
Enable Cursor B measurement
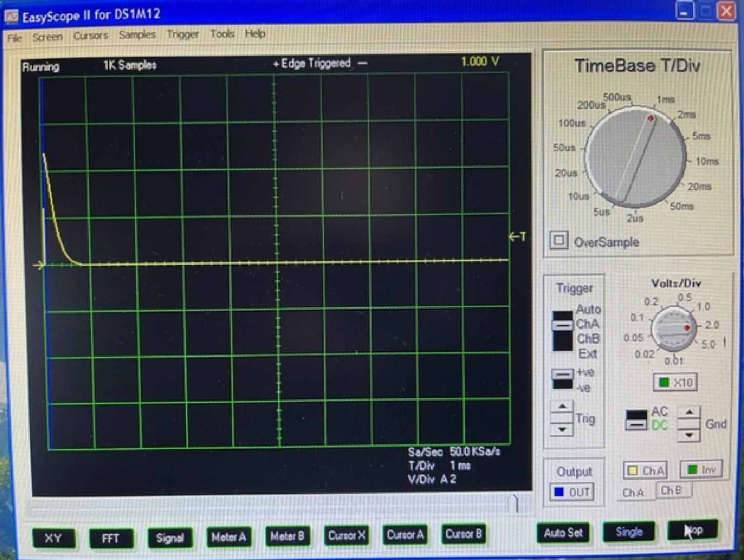464,534
